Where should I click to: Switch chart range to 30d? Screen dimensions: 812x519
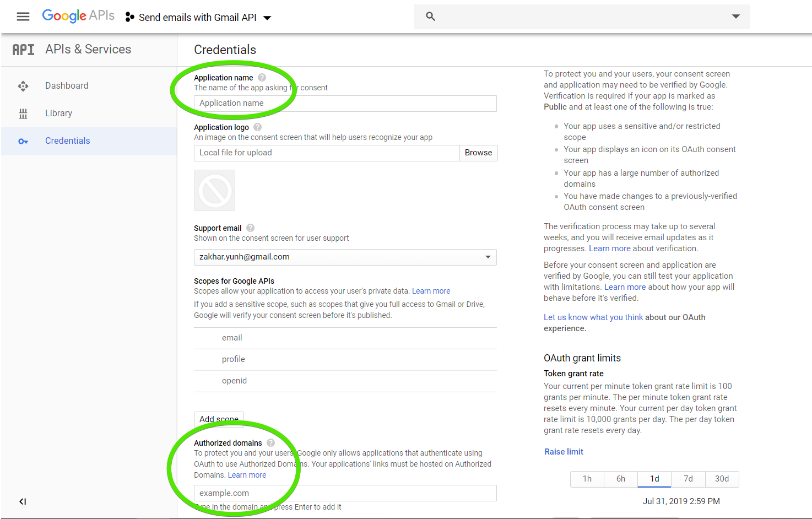[722, 479]
